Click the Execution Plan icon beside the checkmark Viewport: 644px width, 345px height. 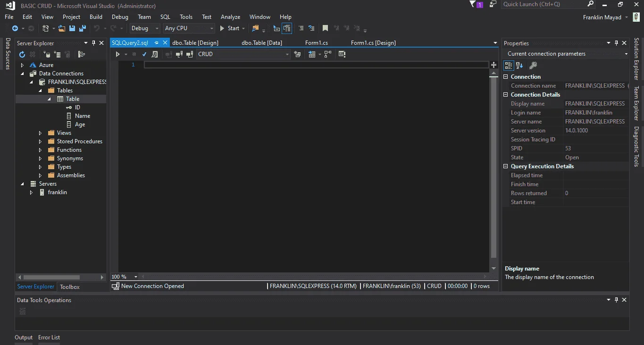coord(154,54)
